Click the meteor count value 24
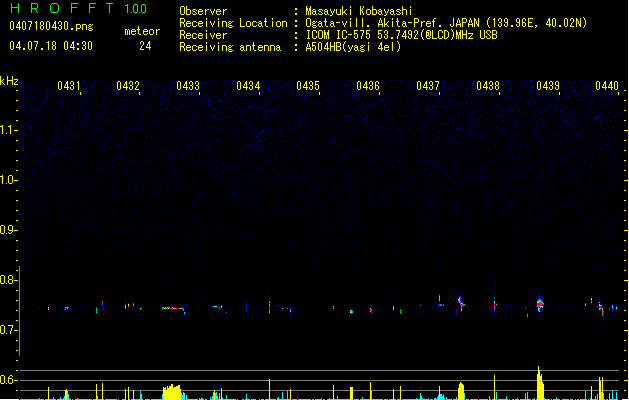 click(x=145, y=46)
